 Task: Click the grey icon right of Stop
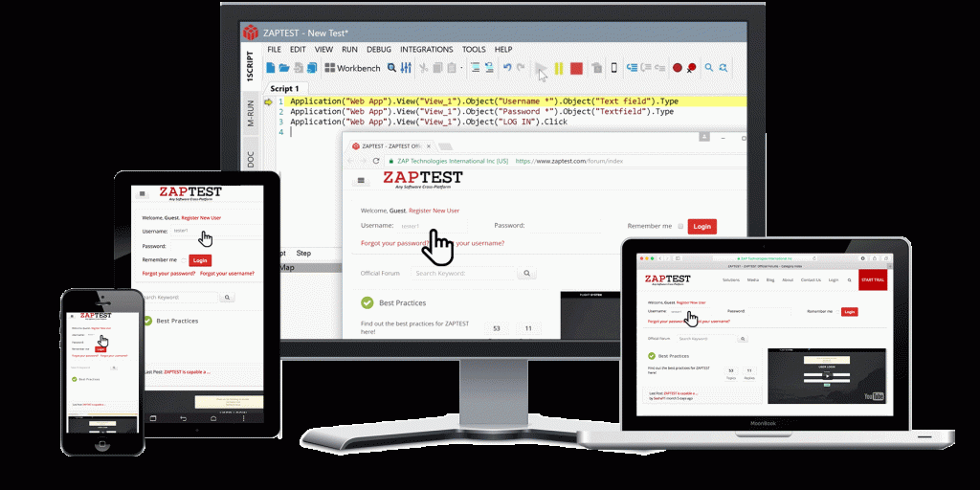point(597,68)
